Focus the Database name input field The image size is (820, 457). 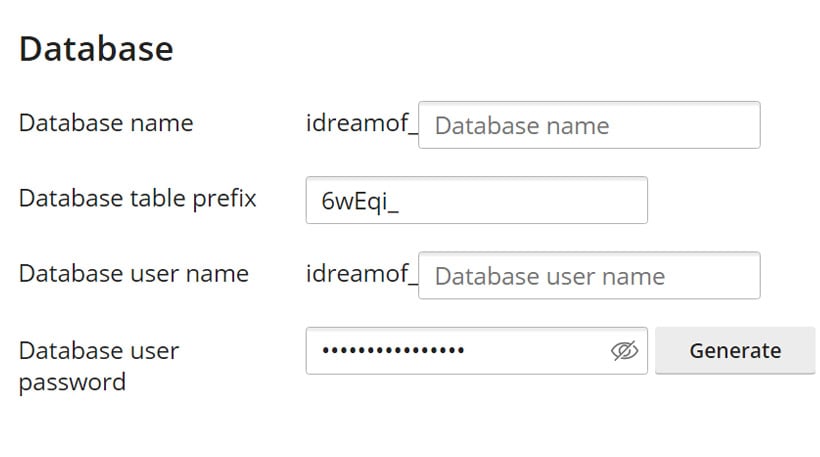click(589, 125)
